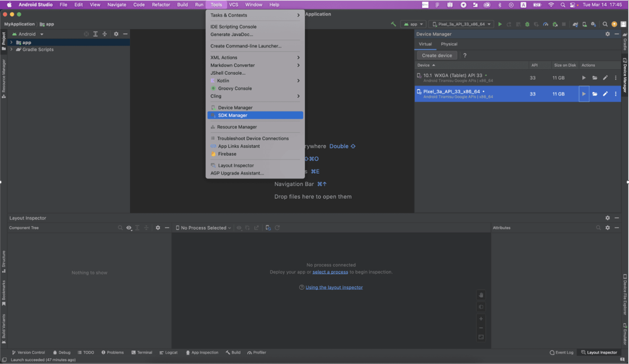Viewport: 629px width, 364px height.
Task: Click the macOS Wi-Fi status icon
Action: [x=551, y=5]
